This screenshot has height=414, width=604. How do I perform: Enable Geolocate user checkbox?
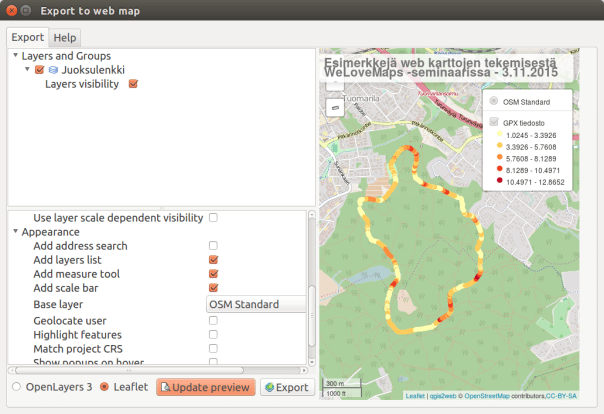(213, 320)
